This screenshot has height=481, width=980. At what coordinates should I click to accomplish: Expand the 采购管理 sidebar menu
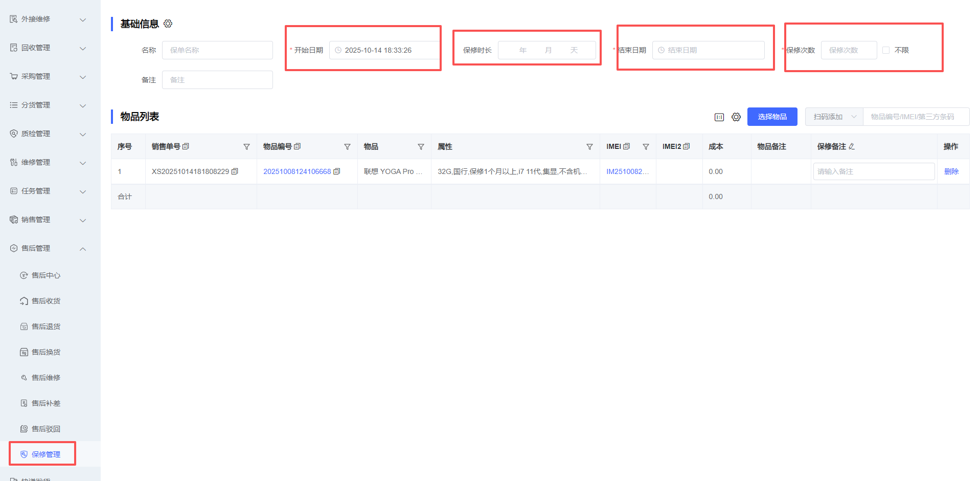pos(82,77)
